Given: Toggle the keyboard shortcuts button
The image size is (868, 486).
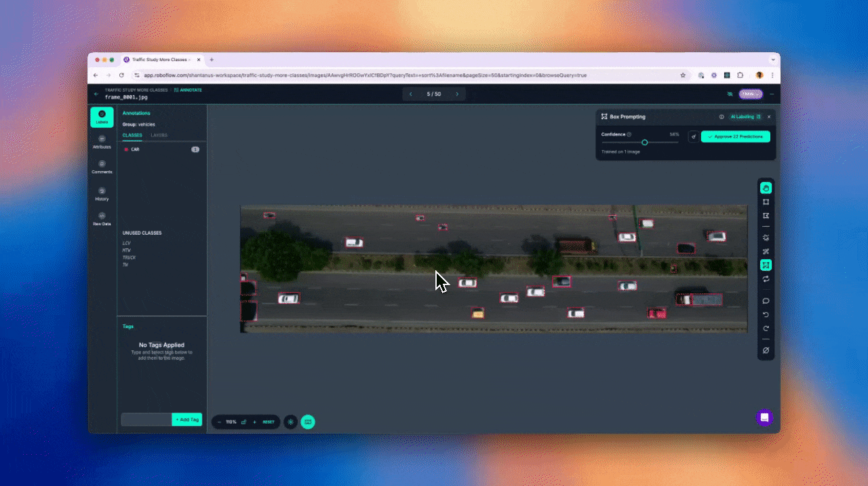Looking at the screenshot, I should [308, 422].
